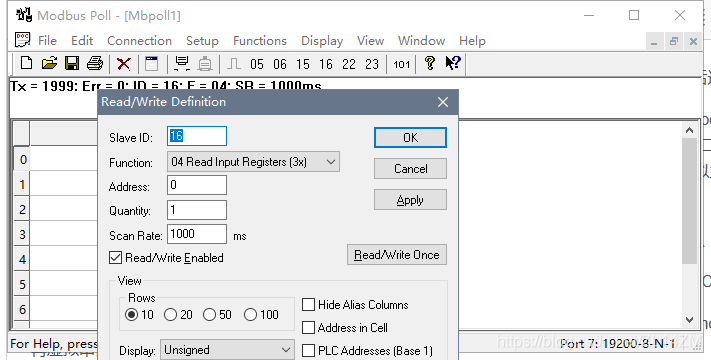Minimize the inner Mbpoll1 child window
711x360 pixels.
(x=654, y=42)
